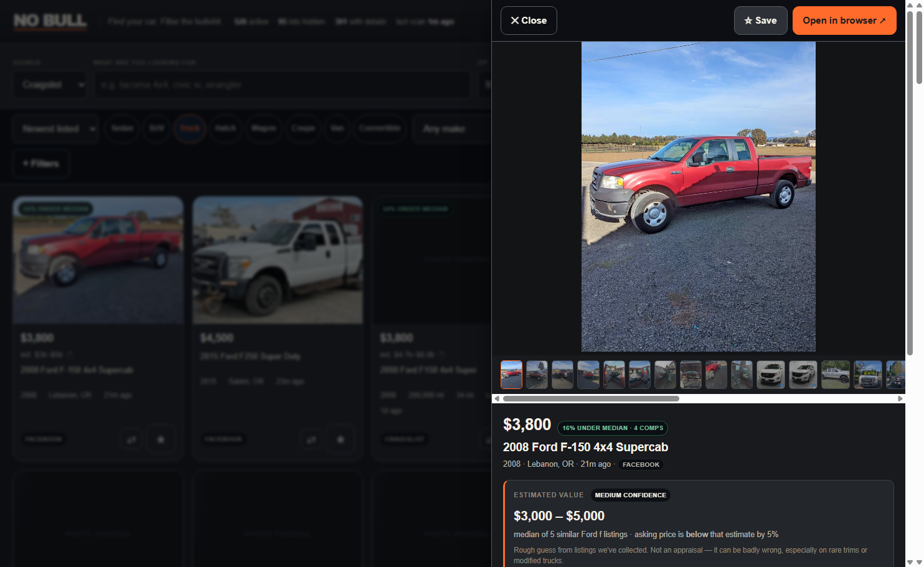Viewport: 924px width, 567px height.
Task: Open the Newest listed sort dropdown
Action: click(x=55, y=129)
